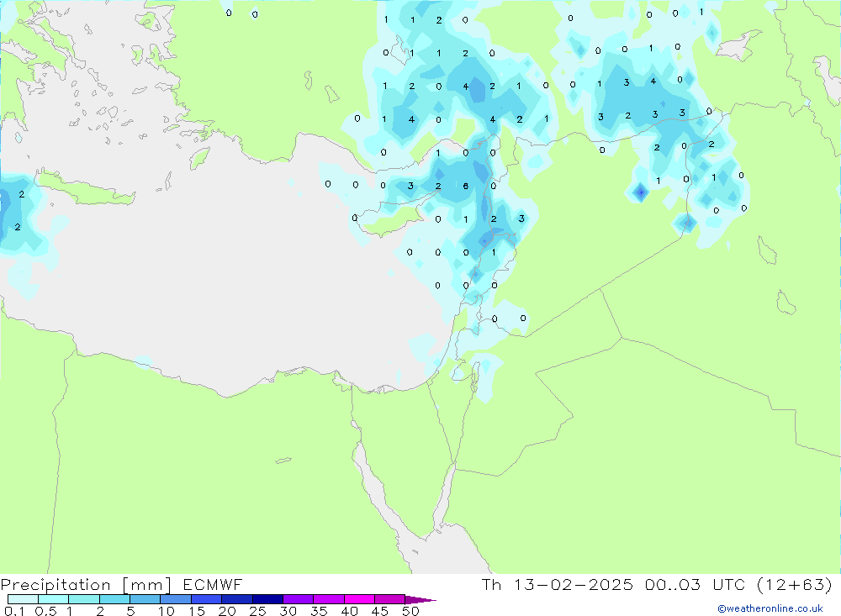Select the 2–5 mm legend color swatch
Screen dimensions: 841x616
point(114,599)
